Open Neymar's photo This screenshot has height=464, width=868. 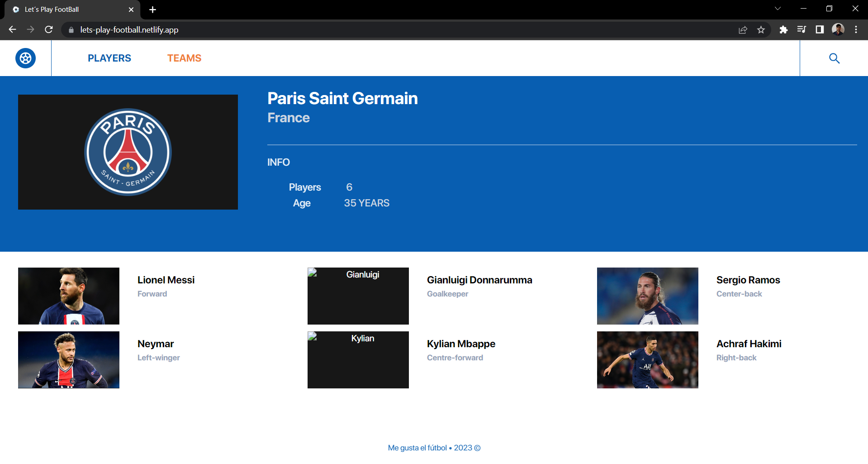(69, 360)
